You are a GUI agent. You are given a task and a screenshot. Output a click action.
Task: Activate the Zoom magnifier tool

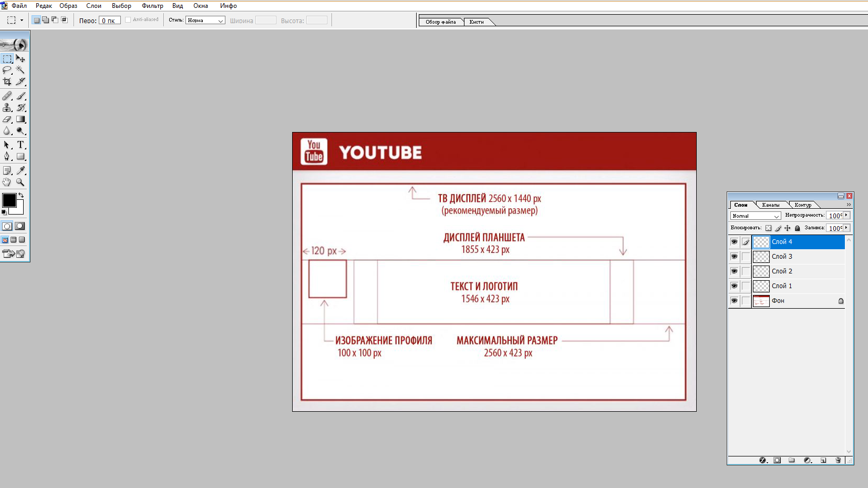[x=20, y=182]
